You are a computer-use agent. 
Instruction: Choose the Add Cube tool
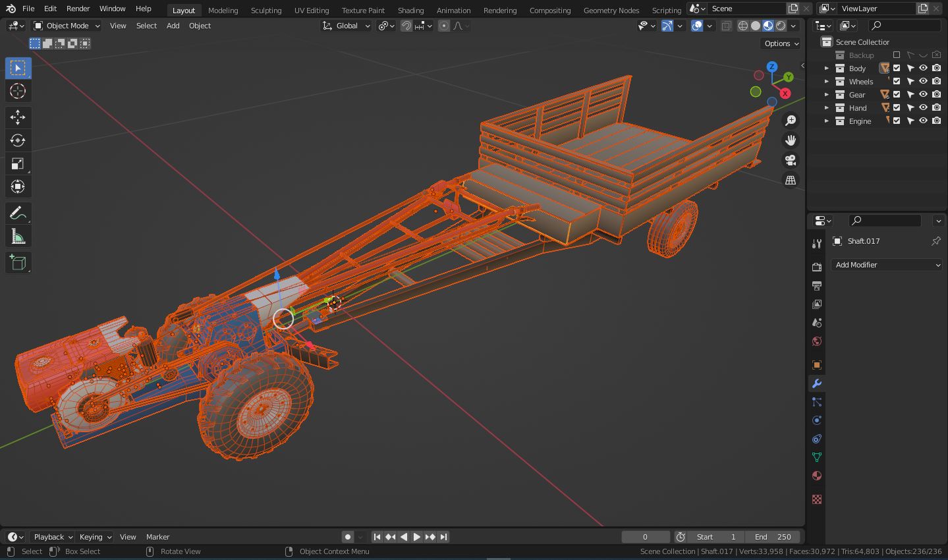pos(18,262)
